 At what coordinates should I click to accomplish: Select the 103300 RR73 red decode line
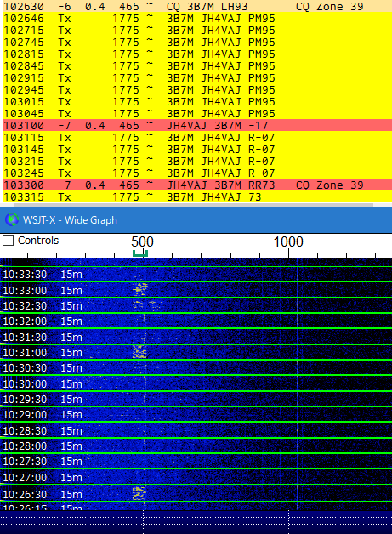click(197, 185)
